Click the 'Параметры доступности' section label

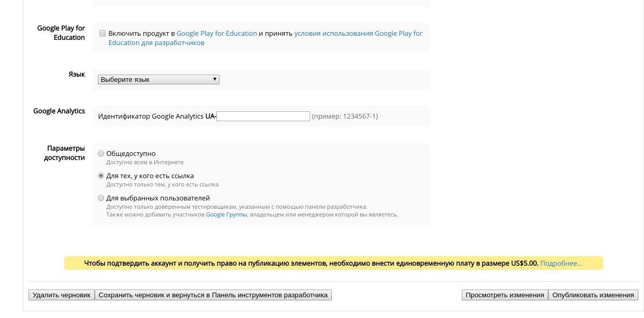click(65, 153)
